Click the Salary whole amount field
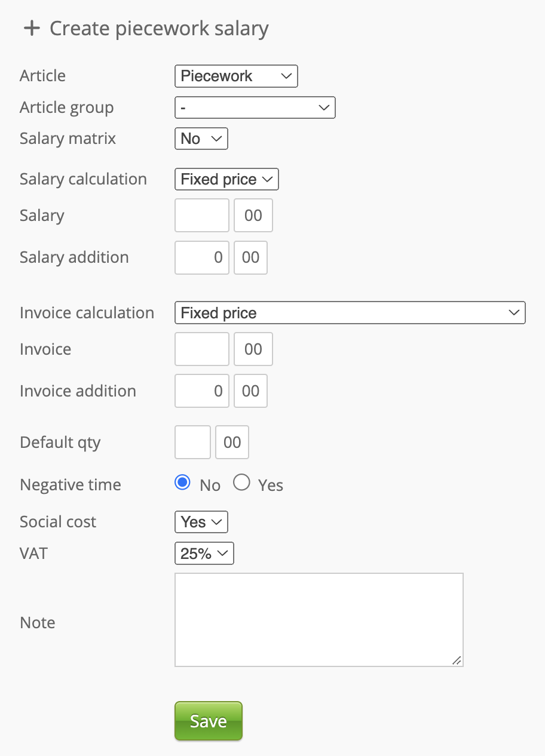Screen dimensions: 545x756 (202, 216)
